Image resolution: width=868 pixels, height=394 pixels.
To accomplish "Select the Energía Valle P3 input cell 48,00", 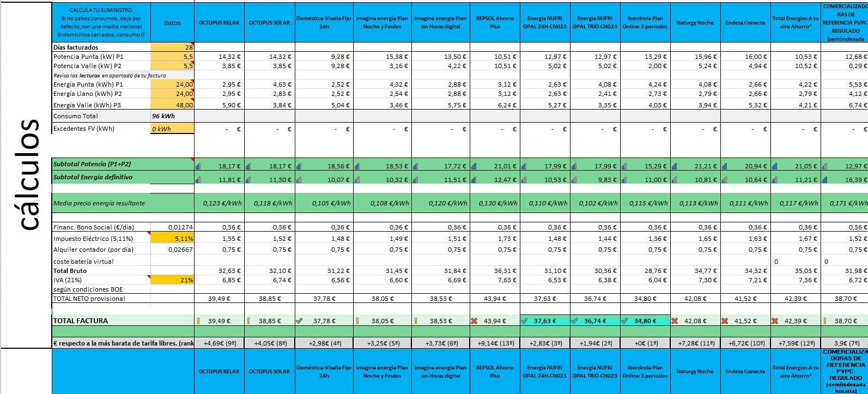I will coord(172,105).
